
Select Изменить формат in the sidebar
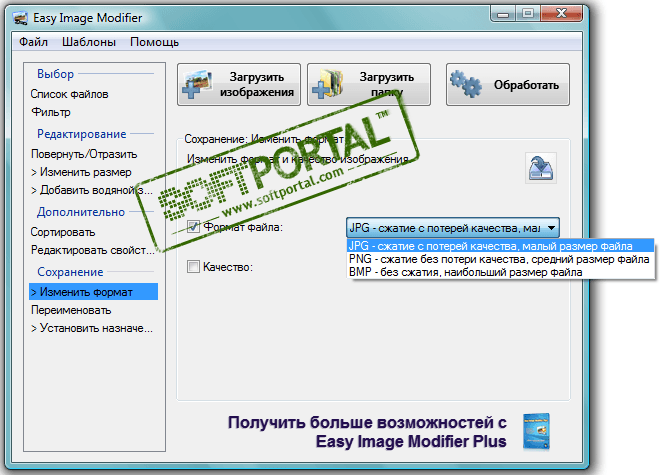click(93, 292)
